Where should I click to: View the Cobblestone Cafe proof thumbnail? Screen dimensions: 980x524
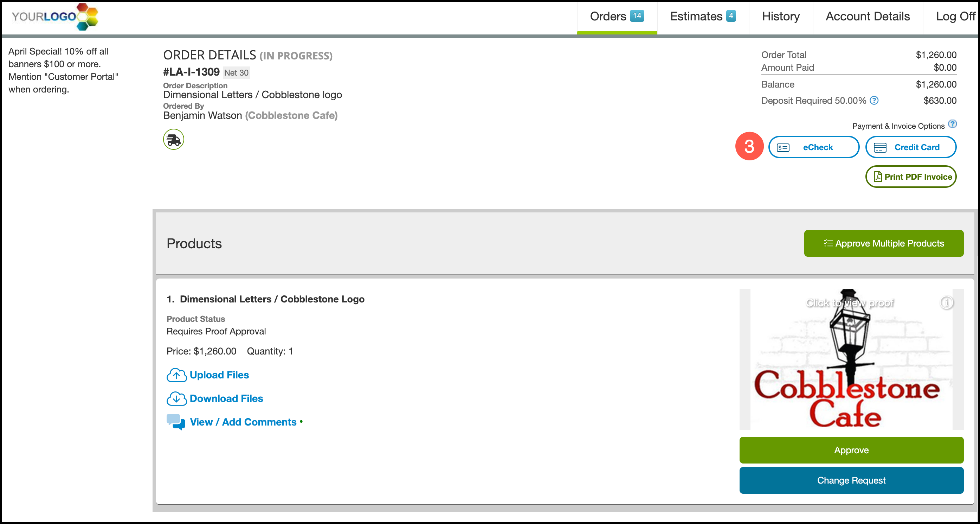pyautogui.click(x=851, y=365)
